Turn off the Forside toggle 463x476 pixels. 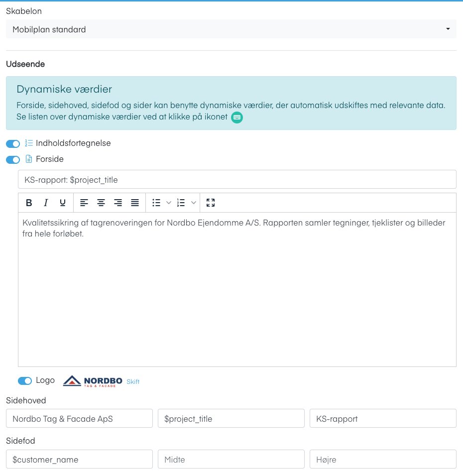13,159
